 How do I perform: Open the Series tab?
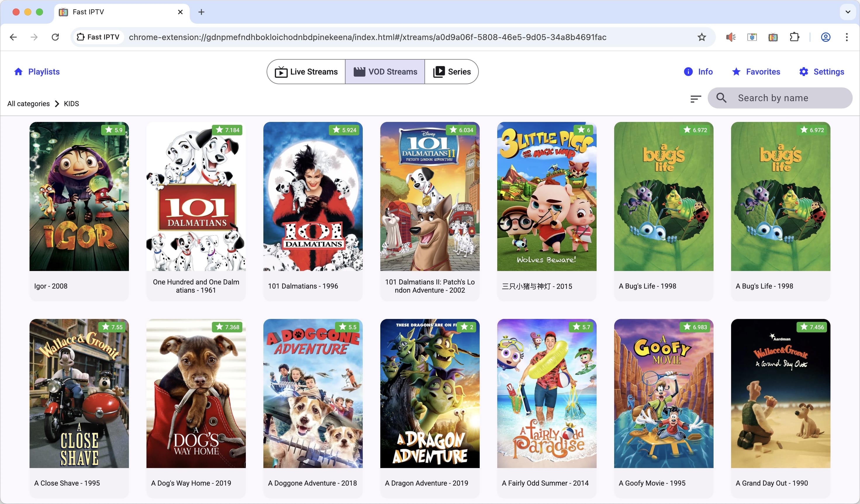[x=451, y=72]
